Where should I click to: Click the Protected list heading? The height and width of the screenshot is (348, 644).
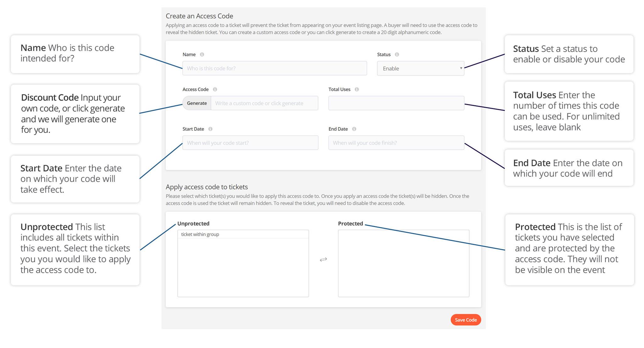pyautogui.click(x=350, y=224)
